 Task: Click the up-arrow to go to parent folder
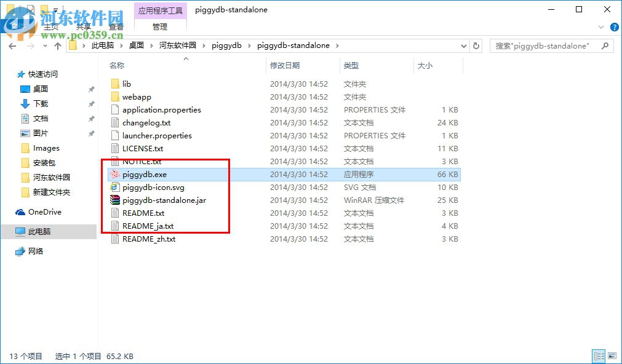pos(56,45)
